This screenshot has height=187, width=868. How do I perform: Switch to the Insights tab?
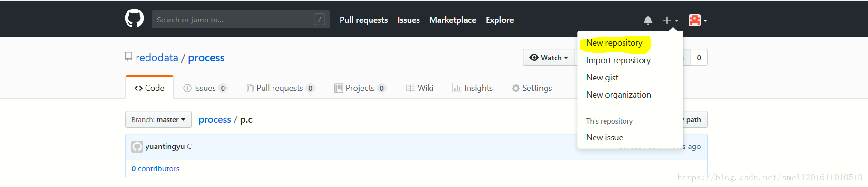point(472,88)
